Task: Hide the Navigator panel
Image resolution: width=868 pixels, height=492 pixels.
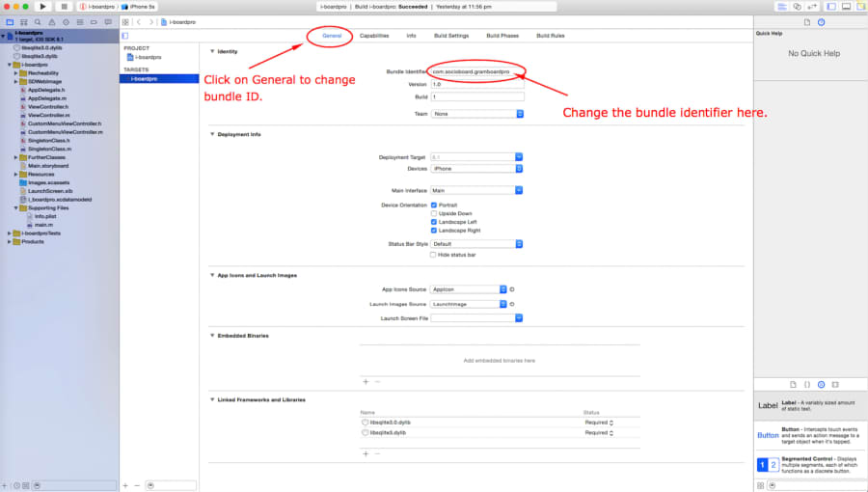Action: [831, 7]
